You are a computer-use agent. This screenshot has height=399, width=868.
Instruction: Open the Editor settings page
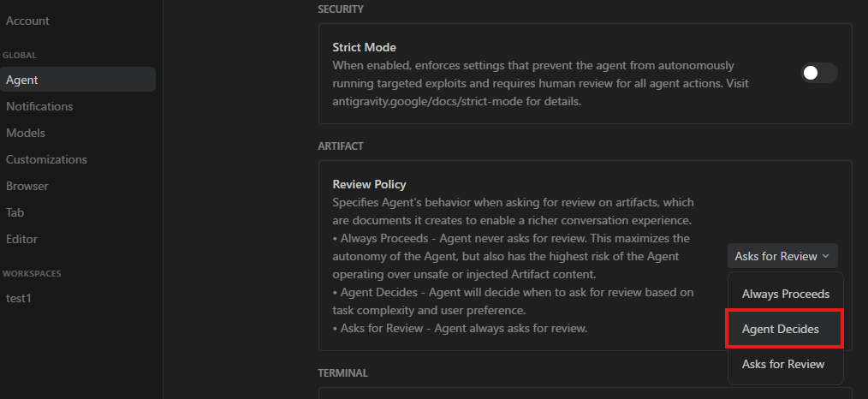21,239
